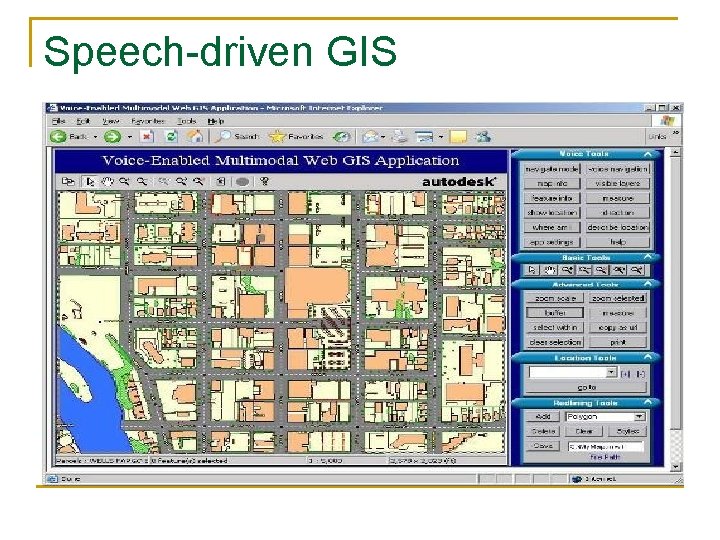
Task: Open the Polygon shape dropdown
Action: 639,416
